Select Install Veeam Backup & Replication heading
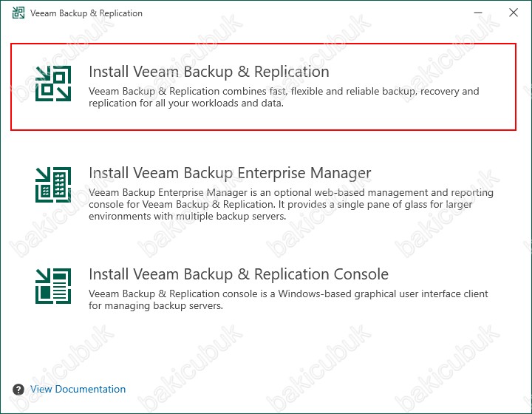This screenshot has width=532, height=414. [x=209, y=72]
